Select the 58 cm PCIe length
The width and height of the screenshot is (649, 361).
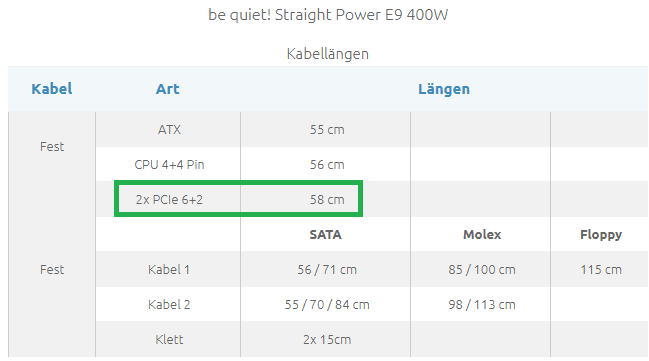pyautogui.click(x=327, y=200)
